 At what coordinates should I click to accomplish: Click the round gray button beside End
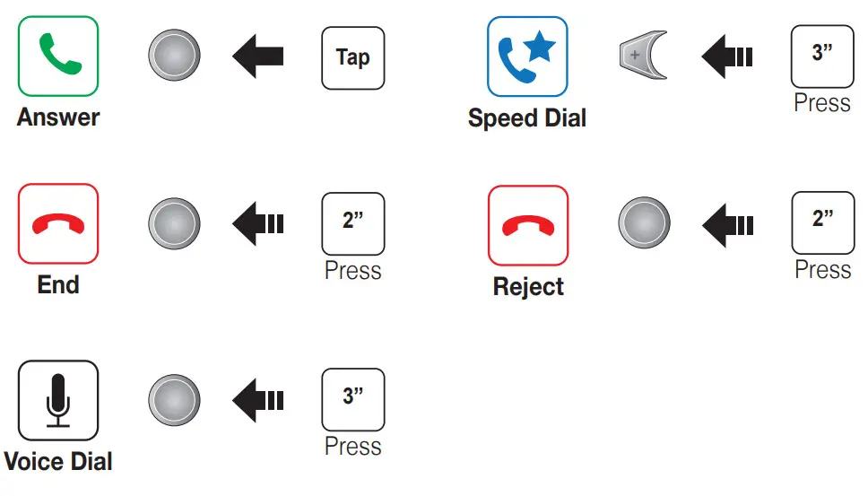174,223
